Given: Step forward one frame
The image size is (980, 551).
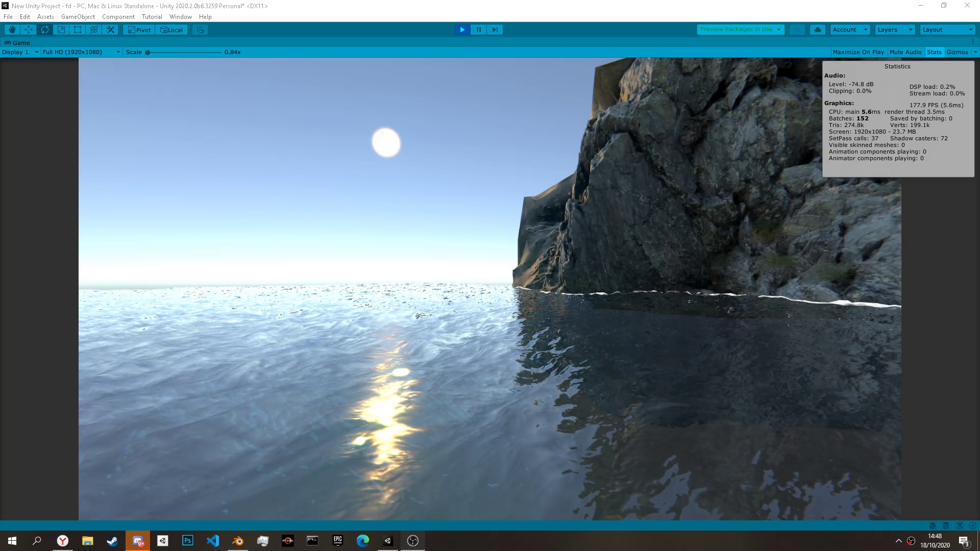Looking at the screenshot, I should point(495,30).
